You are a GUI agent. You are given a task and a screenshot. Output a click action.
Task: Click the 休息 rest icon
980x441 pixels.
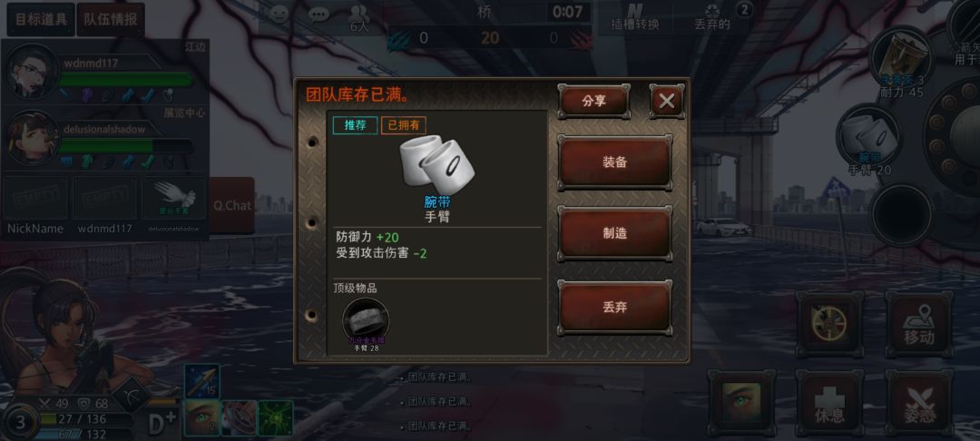click(x=829, y=403)
